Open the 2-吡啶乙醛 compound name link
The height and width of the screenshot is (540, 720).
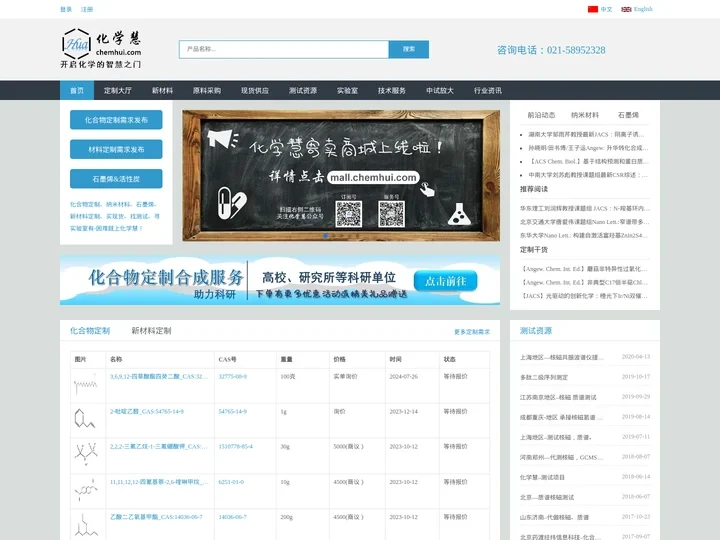147,411
